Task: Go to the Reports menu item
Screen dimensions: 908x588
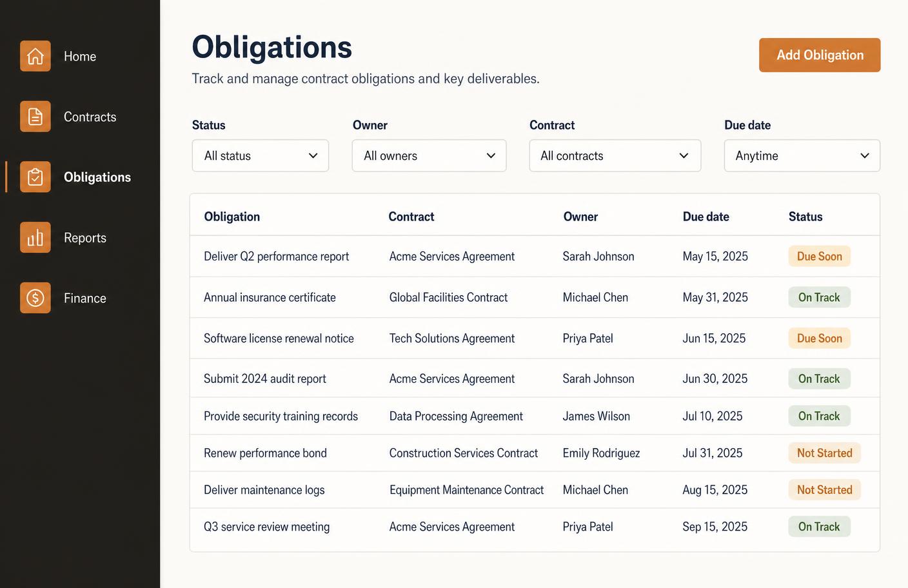Action: point(85,238)
